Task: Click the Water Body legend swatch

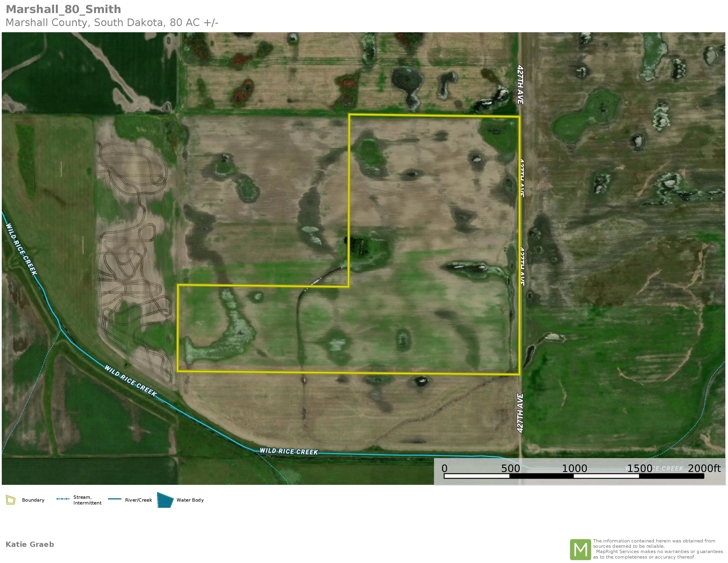Action: 165,500
